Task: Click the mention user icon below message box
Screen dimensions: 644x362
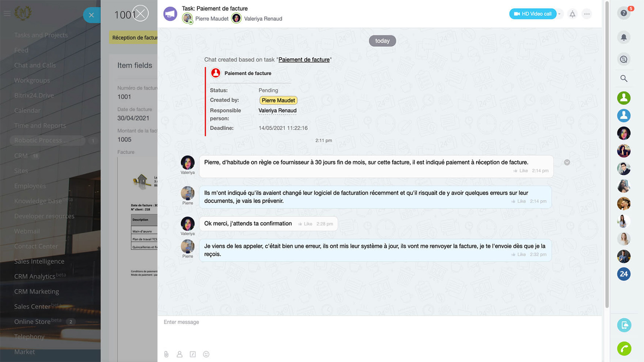Action: pyautogui.click(x=180, y=354)
